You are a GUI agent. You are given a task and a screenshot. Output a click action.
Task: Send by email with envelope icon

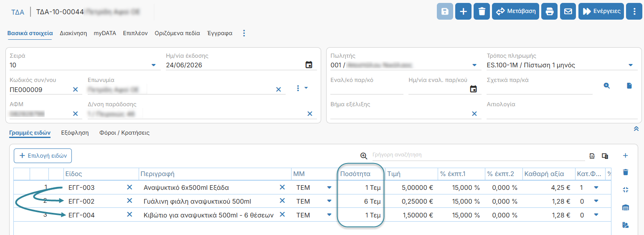click(568, 11)
